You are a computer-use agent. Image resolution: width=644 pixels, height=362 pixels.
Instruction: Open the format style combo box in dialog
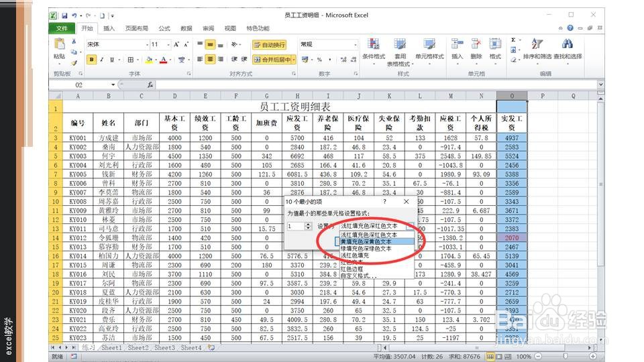point(376,226)
